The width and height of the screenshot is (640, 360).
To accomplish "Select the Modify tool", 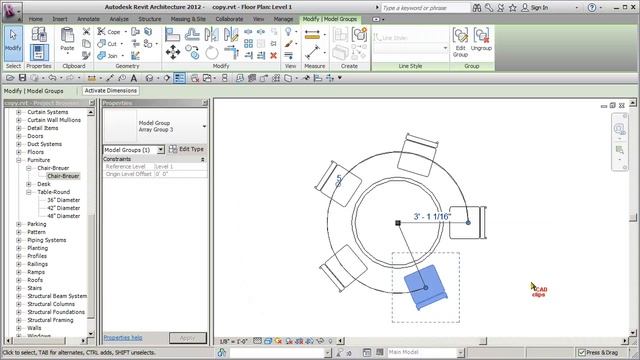I will (13, 43).
